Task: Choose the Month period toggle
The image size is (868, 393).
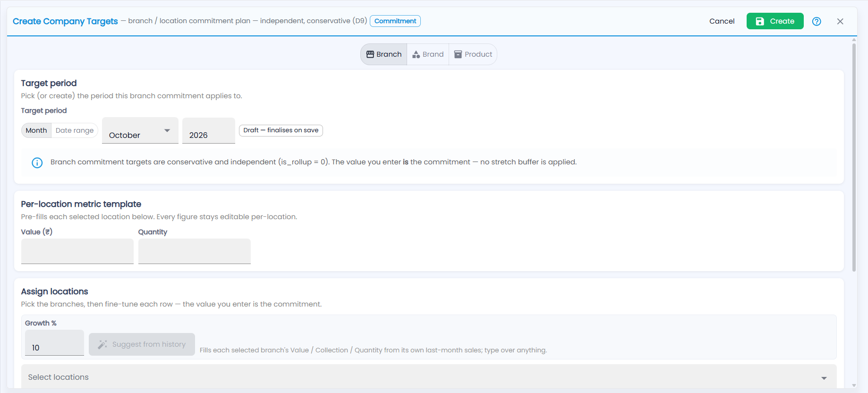Action: tap(36, 130)
